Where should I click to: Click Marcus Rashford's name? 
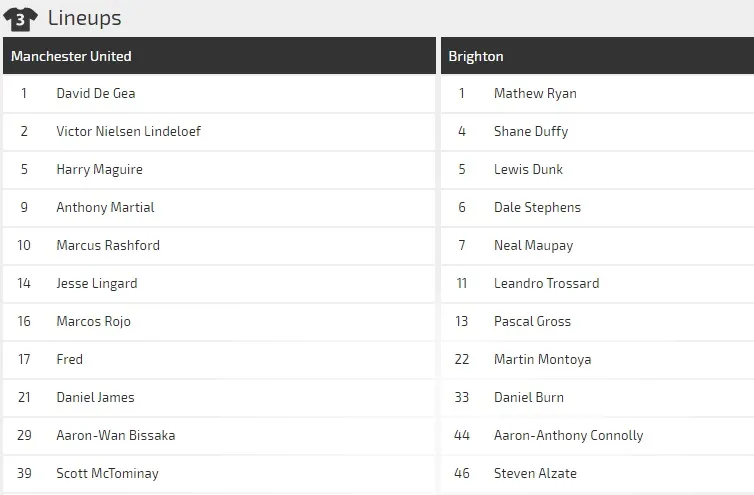click(108, 246)
